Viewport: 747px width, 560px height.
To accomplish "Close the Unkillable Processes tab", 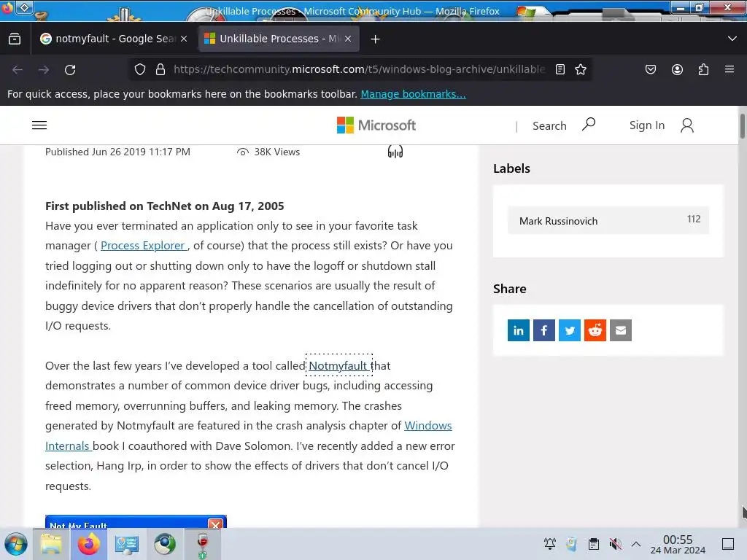I will (x=348, y=39).
